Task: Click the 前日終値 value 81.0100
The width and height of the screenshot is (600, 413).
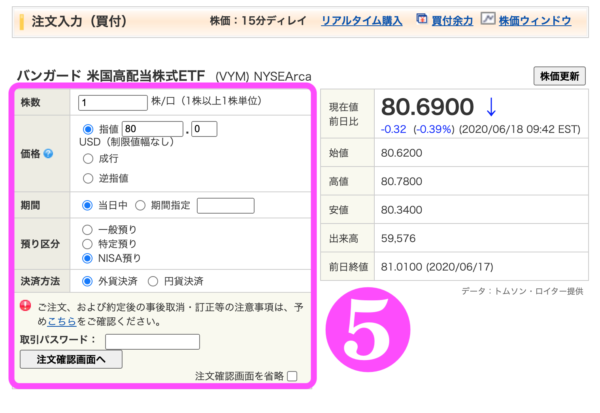Action: (402, 267)
